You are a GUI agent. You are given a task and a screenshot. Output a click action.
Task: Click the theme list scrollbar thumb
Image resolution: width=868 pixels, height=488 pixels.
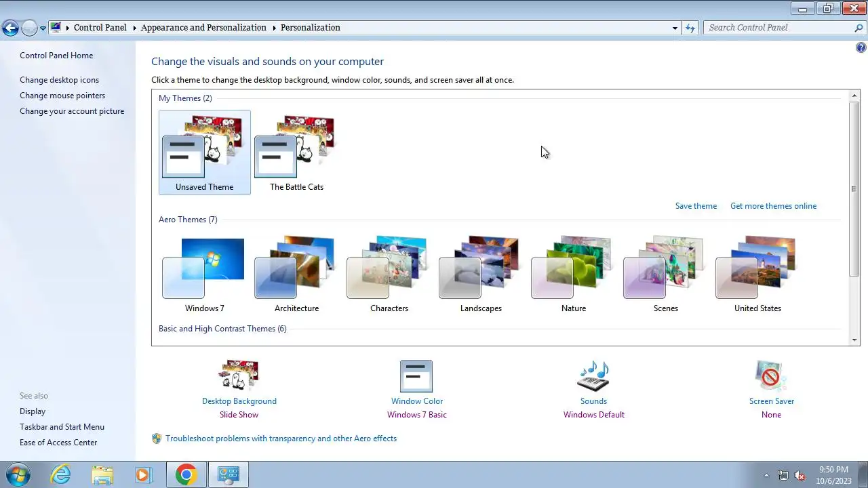[854, 189]
